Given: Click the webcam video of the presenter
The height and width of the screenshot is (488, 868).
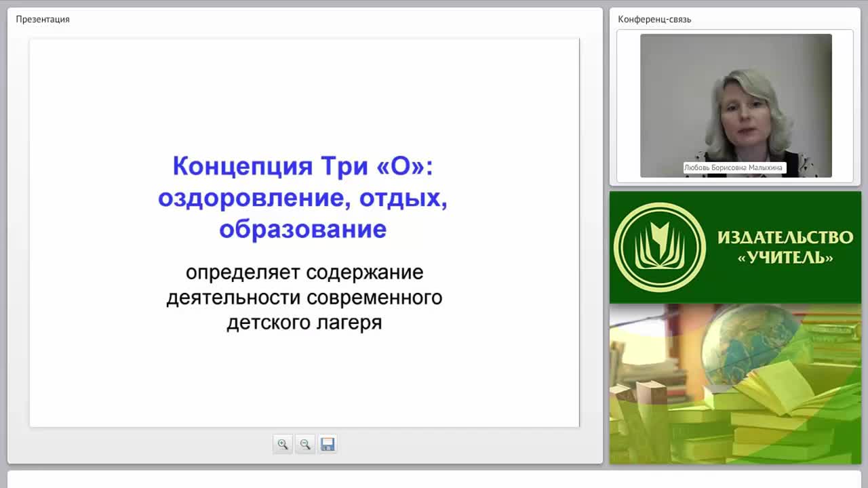Looking at the screenshot, I should point(736,106).
